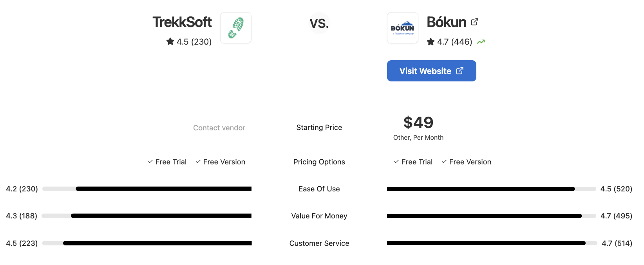The image size is (644, 265).
Task: Open Bókun's site via the external link icon
Action: pyautogui.click(x=474, y=22)
